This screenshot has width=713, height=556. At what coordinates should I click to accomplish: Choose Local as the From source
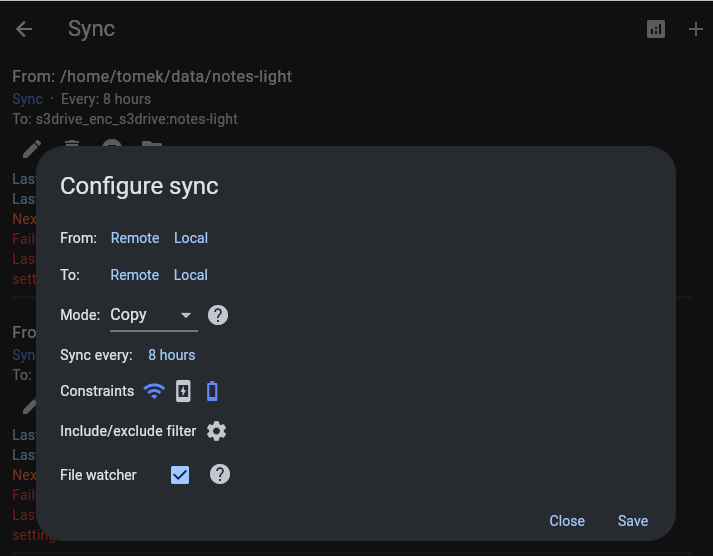tap(191, 238)
